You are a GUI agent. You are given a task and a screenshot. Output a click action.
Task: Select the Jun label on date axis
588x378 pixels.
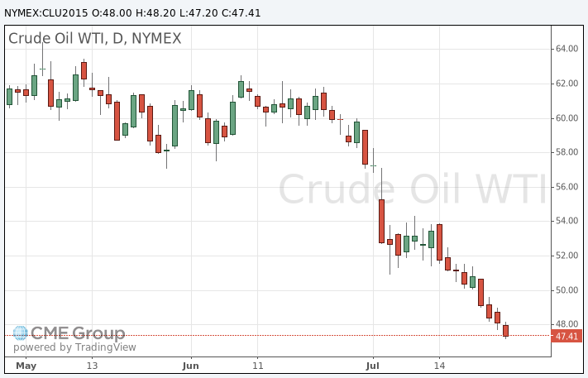(x=191, y=365)
